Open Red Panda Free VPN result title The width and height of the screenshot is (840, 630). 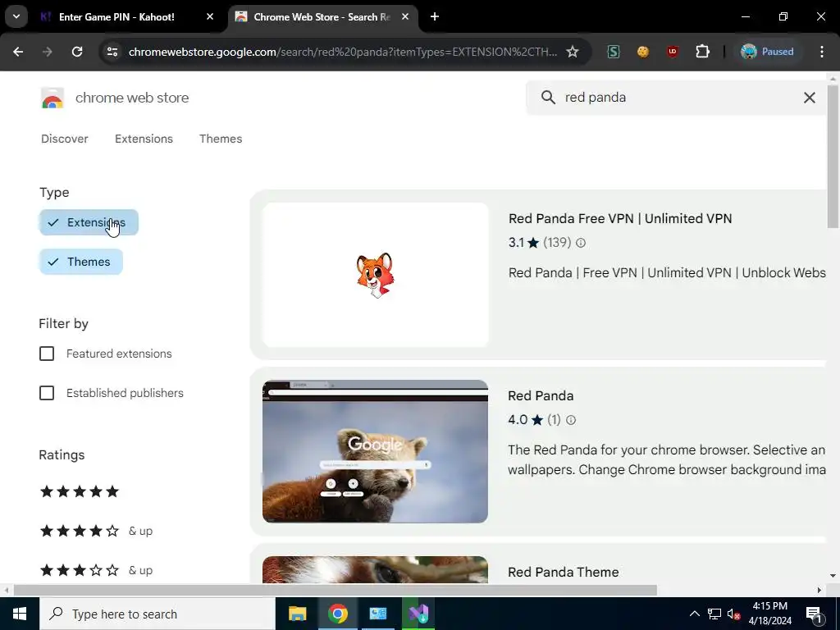coord(620,218)
